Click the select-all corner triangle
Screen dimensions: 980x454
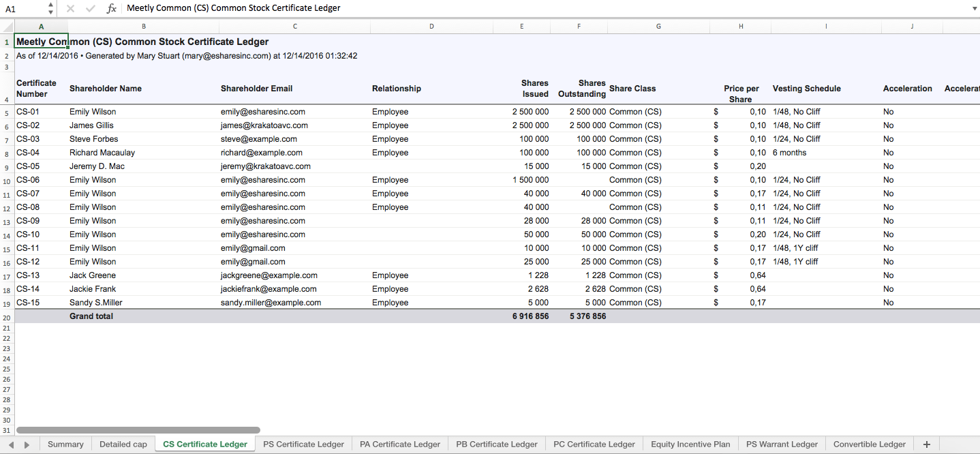(7, 27)
